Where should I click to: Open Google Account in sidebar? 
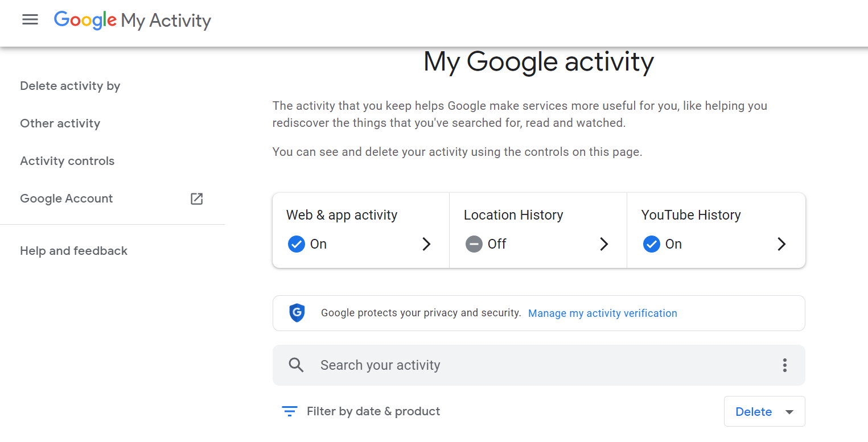tap(66, 199)
